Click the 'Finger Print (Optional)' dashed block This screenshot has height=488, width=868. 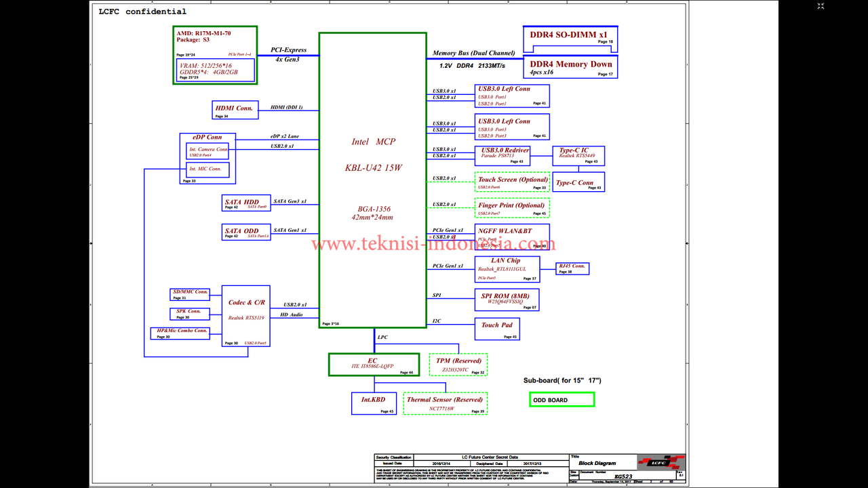point(512,208)
